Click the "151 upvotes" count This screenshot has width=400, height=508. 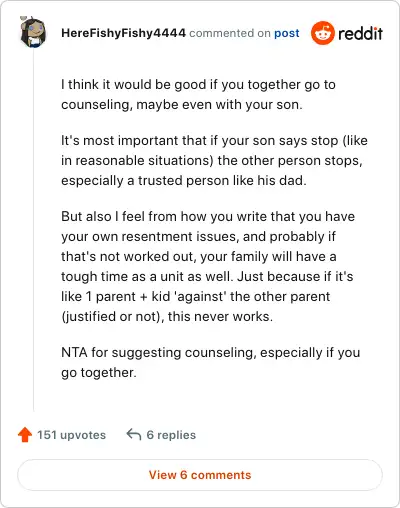pos(71,435)
